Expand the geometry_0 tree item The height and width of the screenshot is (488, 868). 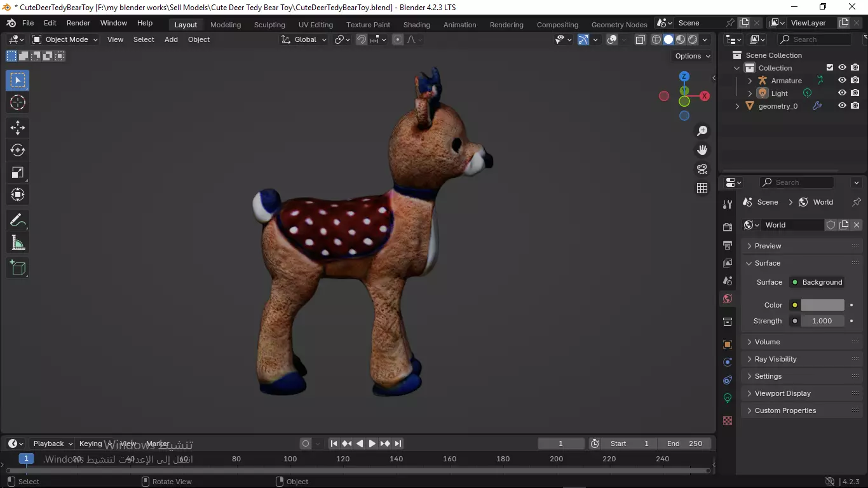point(737,106)
